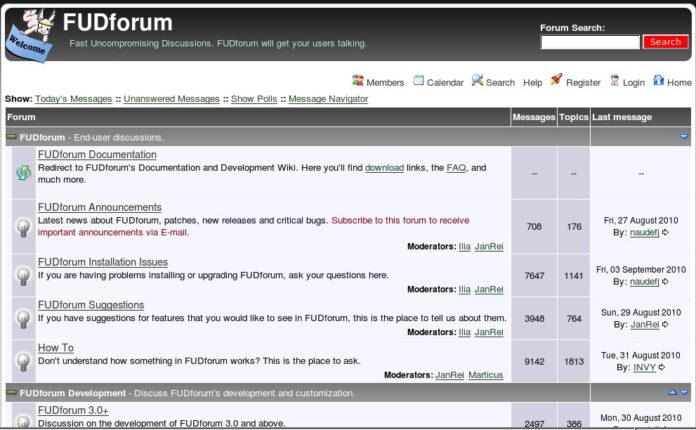Open the Login page
Screen dimensions: 696x430
pyautogui.click(x=633, y=83)
